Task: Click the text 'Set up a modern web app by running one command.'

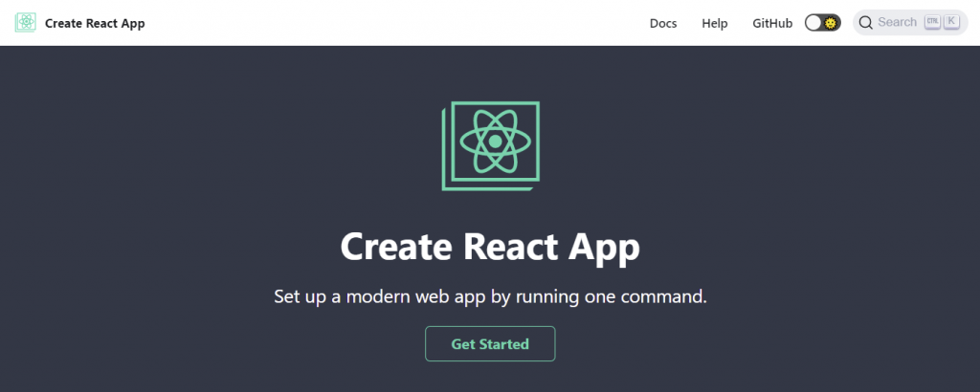Action: [490, 296]
